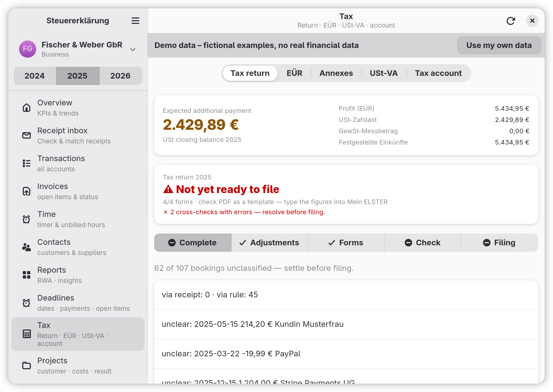This screenshot has height=392, width=553.
Task: Click the Reports grid icon
Action: click(26, 275)
